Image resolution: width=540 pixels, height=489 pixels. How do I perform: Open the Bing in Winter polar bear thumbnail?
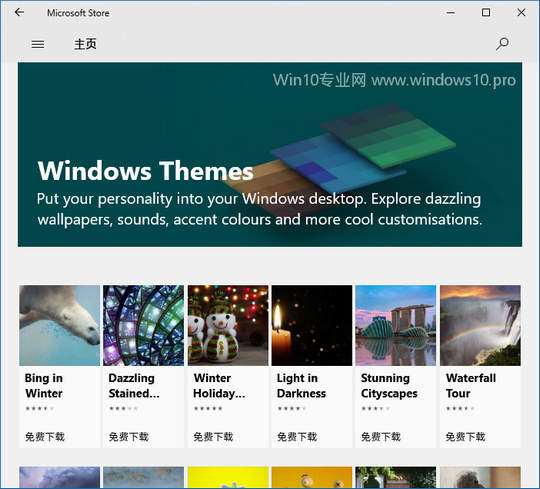(60, 325)
